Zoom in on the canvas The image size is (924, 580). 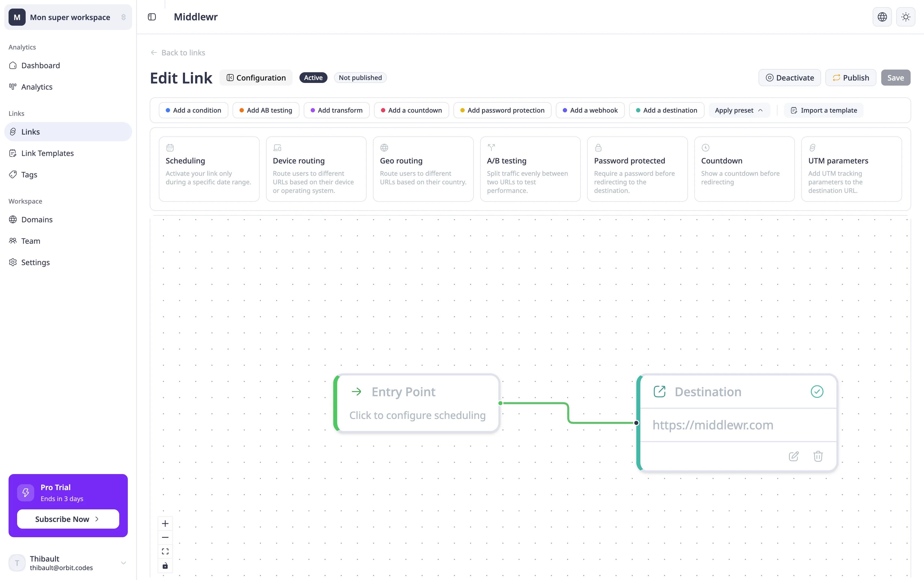(165, 524)
